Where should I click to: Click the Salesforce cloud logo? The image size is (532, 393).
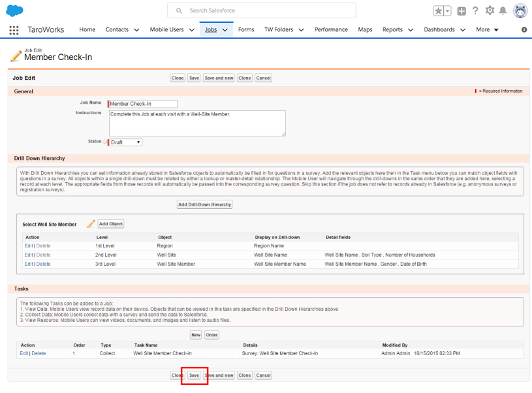(x=14, y=10)
